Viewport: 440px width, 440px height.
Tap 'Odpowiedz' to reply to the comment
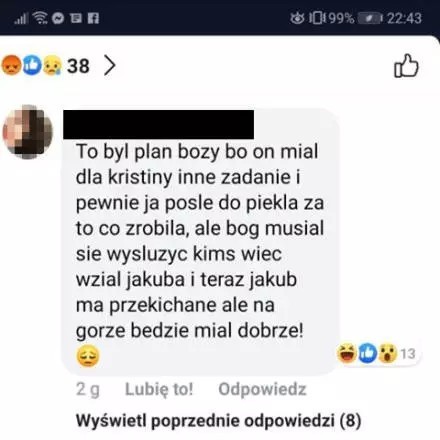[x=262, y=389]
